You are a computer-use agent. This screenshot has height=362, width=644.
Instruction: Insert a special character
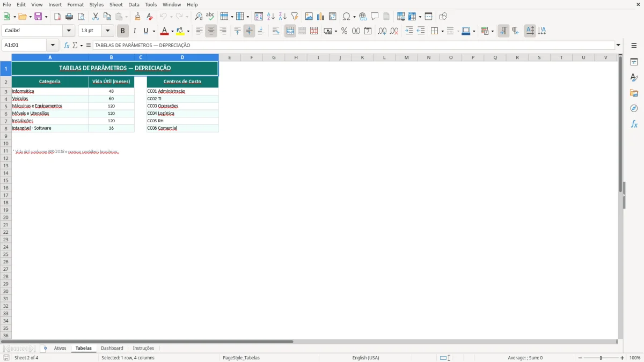coord(347,16)
